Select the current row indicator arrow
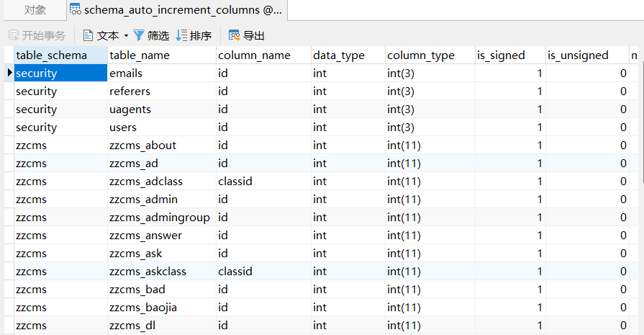 (9, 73)
